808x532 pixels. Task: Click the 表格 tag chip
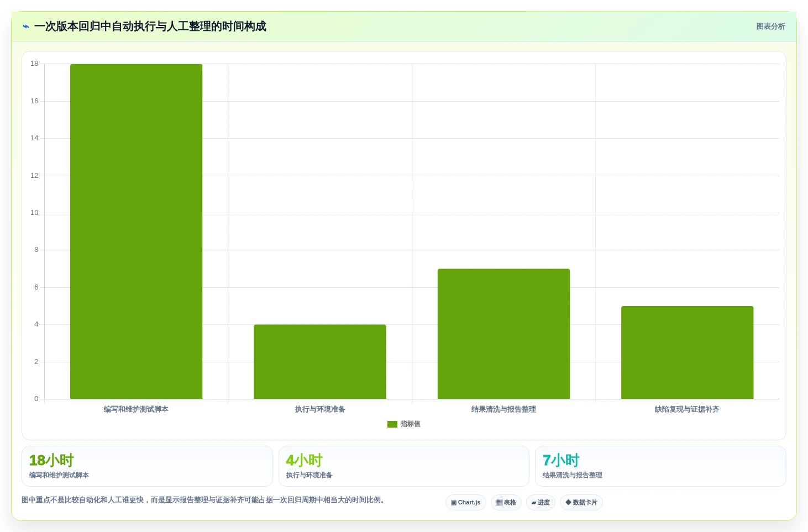506,503
